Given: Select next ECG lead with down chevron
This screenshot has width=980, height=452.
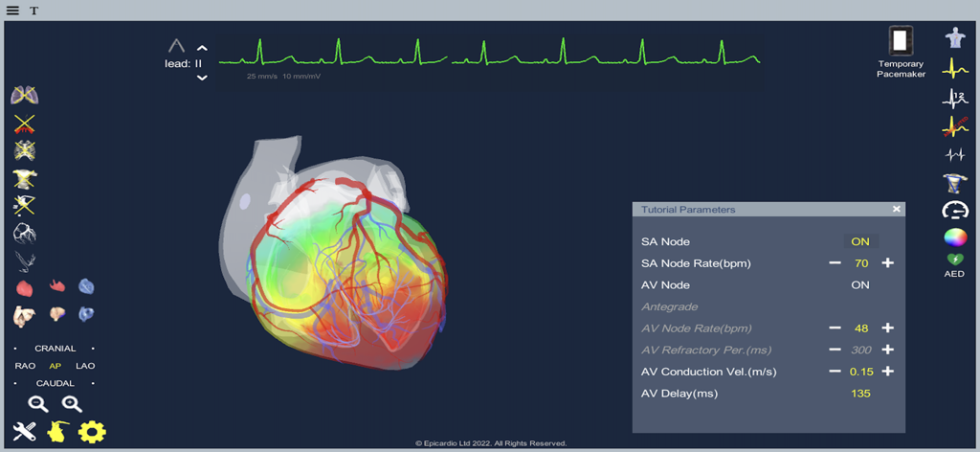Looking at the screenshot, I should 202,78.
